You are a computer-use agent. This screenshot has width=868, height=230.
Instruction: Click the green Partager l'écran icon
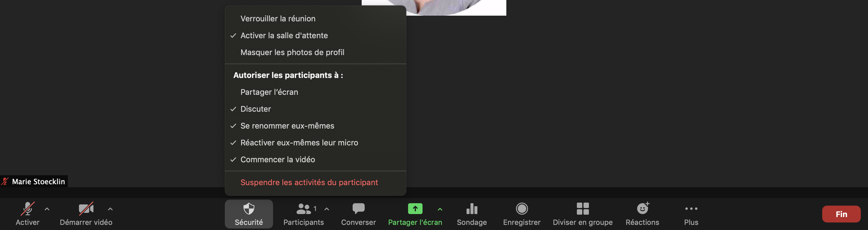415,209
